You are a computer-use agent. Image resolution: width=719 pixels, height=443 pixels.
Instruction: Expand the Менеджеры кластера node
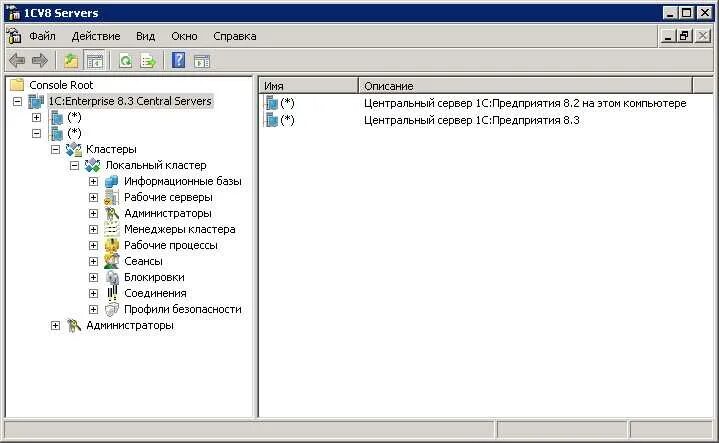click(x=94, y=229)
